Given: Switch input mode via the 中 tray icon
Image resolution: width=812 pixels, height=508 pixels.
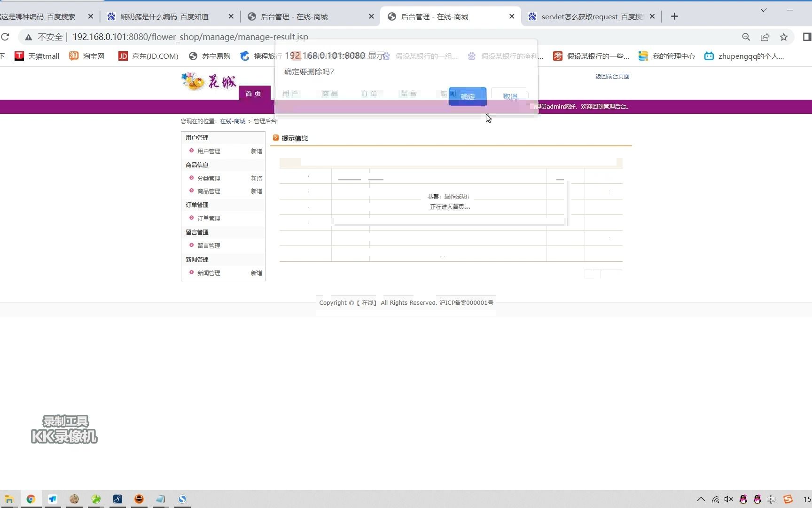Looking at the screenshot, I should [771, 499].
